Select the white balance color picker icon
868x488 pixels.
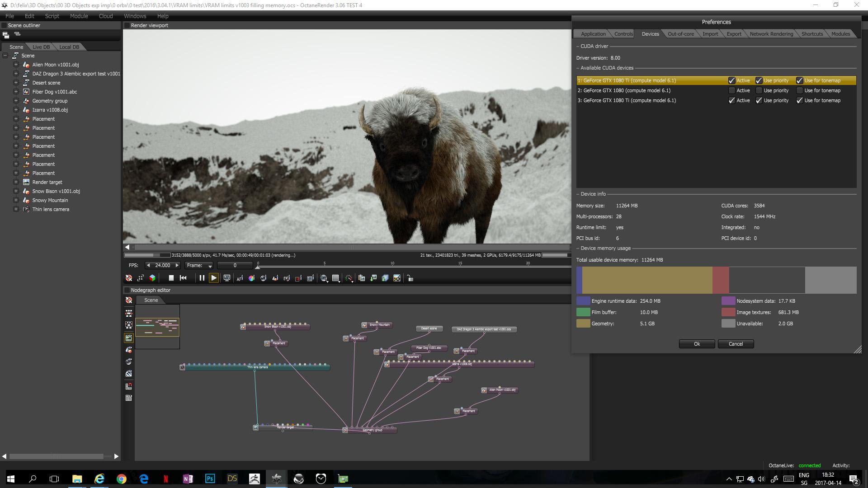click(x=251, y=278)
